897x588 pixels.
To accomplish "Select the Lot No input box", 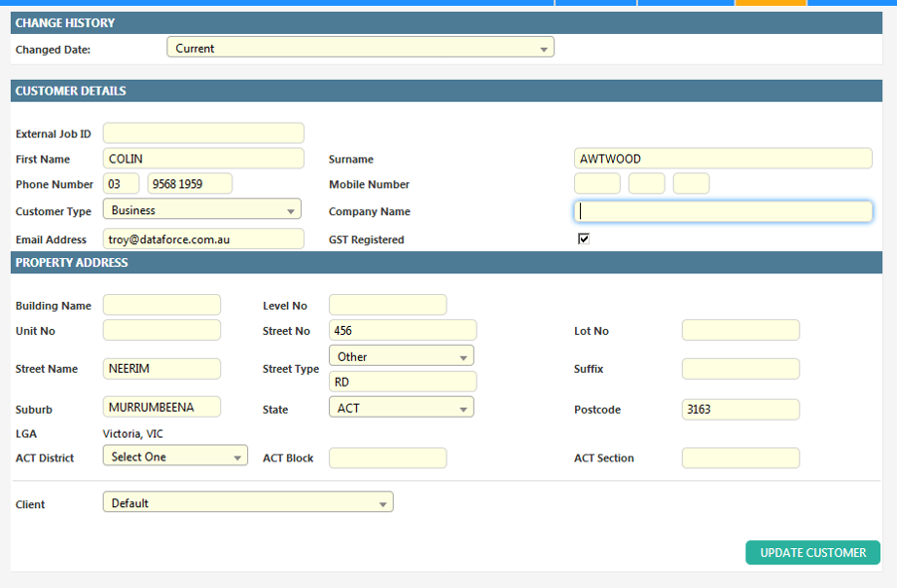I will 740,330.
